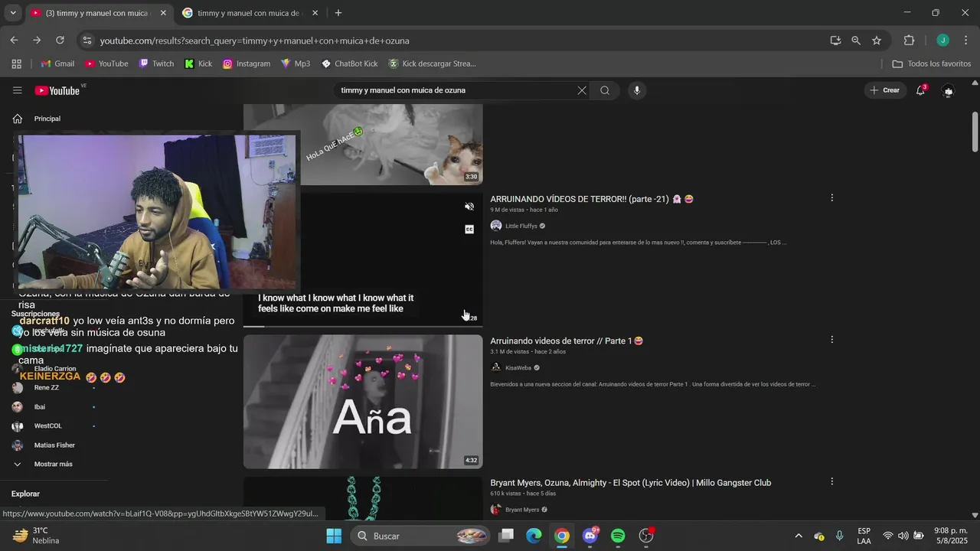Open video ARRUINANDO VÍDEOS DE TERROR (parte -21)
The image size is (980, 551).
(x=592, y=199)
